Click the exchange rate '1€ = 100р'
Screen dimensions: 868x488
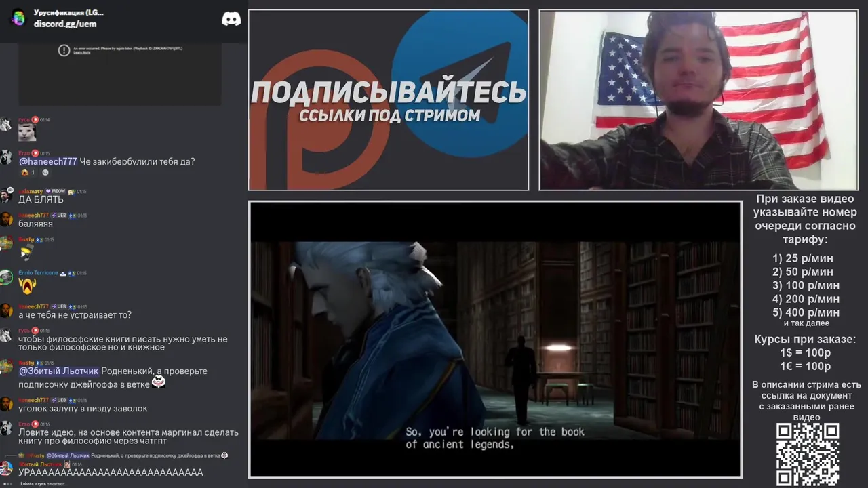click(806, 366)
